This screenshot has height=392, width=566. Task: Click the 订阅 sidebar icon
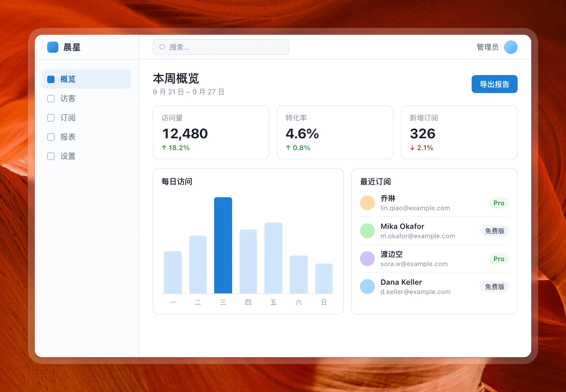click(x=51, y=118)
